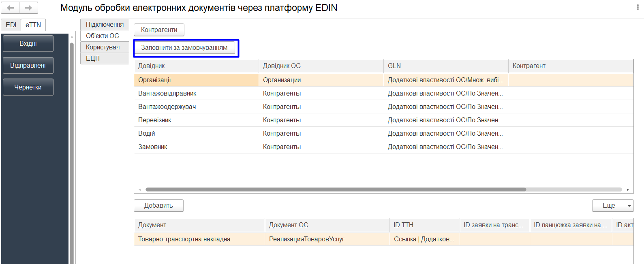The height and width of the screenshot is (264, 644).
Task: Click the GLN column header
Action: click(x=446, y=66)
